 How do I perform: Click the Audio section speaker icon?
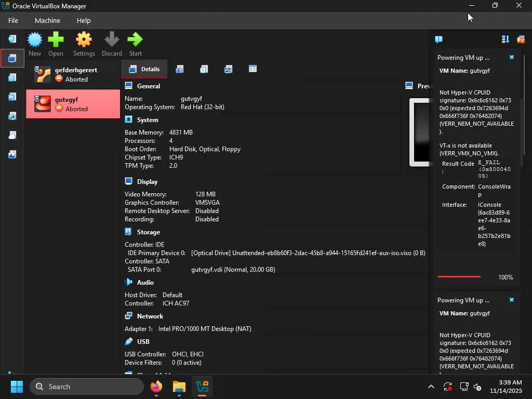click(129, 282)
